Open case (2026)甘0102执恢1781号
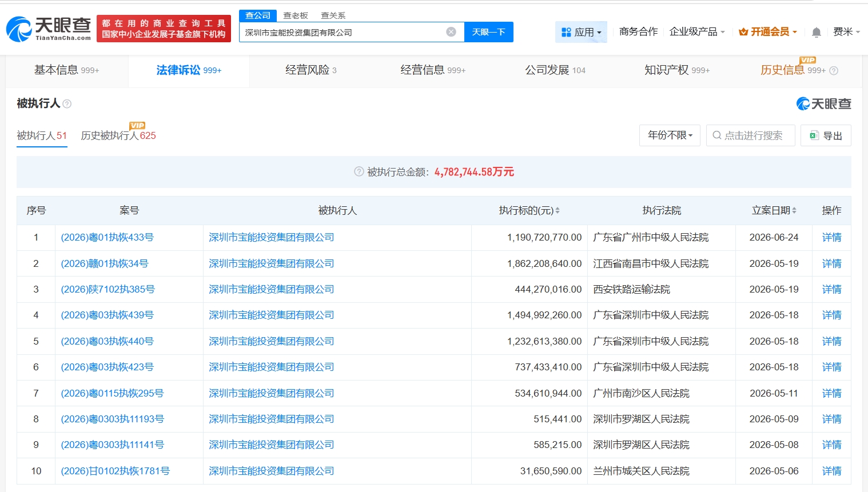The height and width of the screenshot is (492, 868). click(x=116, y=471)
